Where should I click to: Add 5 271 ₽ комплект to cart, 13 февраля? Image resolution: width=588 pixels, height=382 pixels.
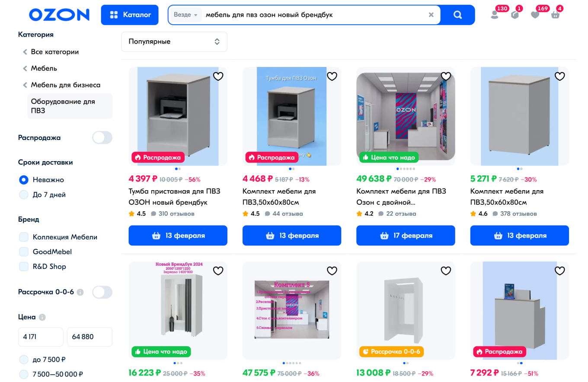click(520, 236)
